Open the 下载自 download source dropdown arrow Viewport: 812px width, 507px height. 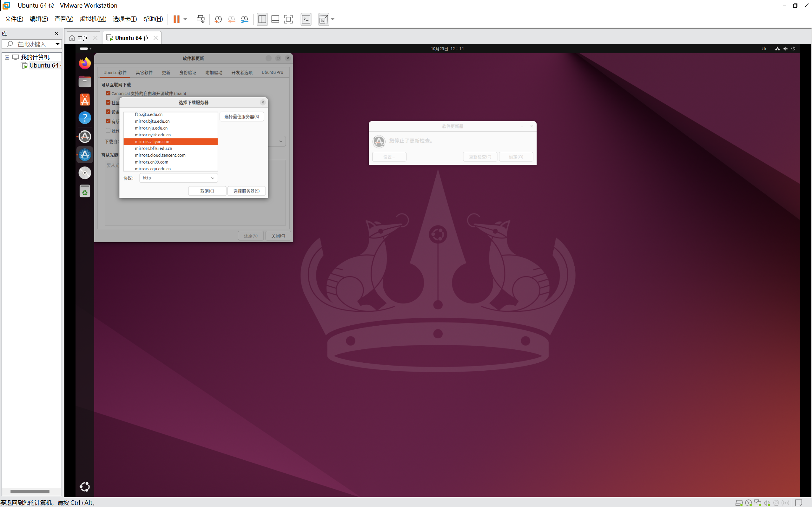point(281,141)
